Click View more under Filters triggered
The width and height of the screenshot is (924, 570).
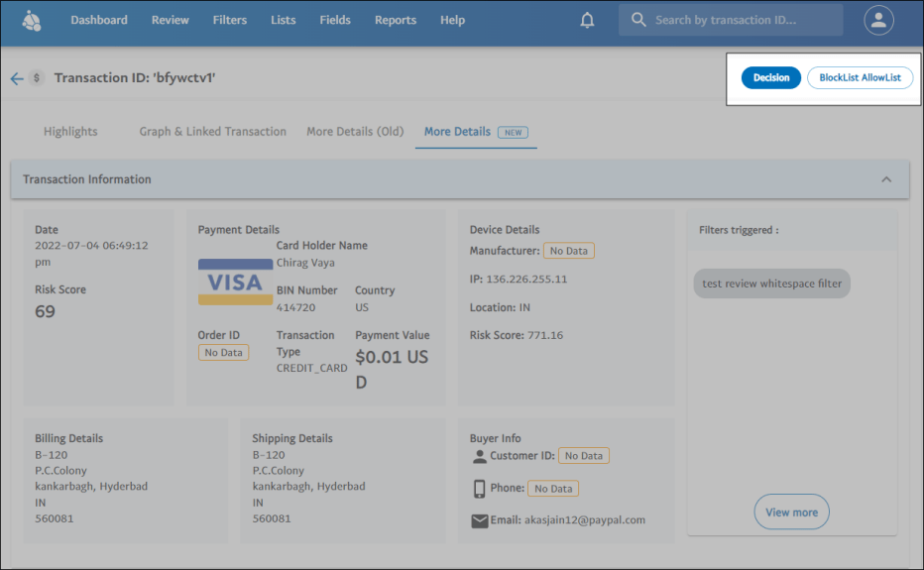791,513
